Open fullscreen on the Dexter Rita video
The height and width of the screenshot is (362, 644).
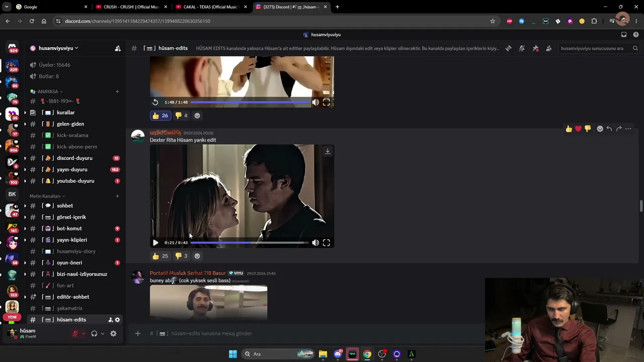326,243
